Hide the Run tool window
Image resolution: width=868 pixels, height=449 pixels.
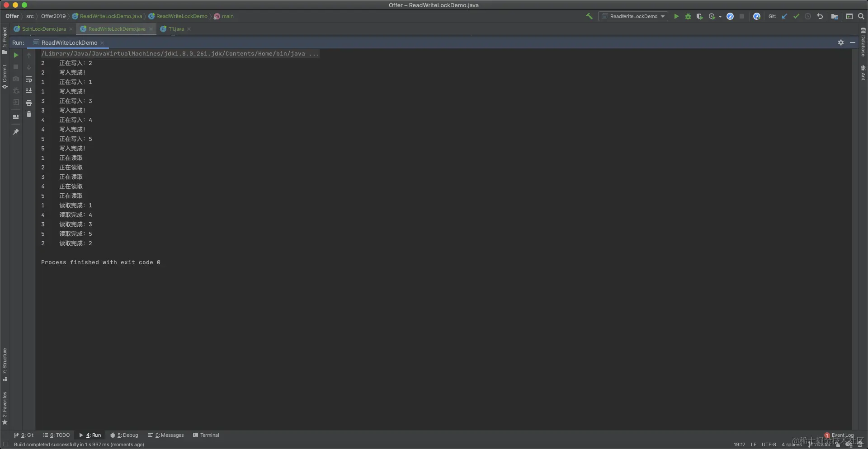point(853,42)
